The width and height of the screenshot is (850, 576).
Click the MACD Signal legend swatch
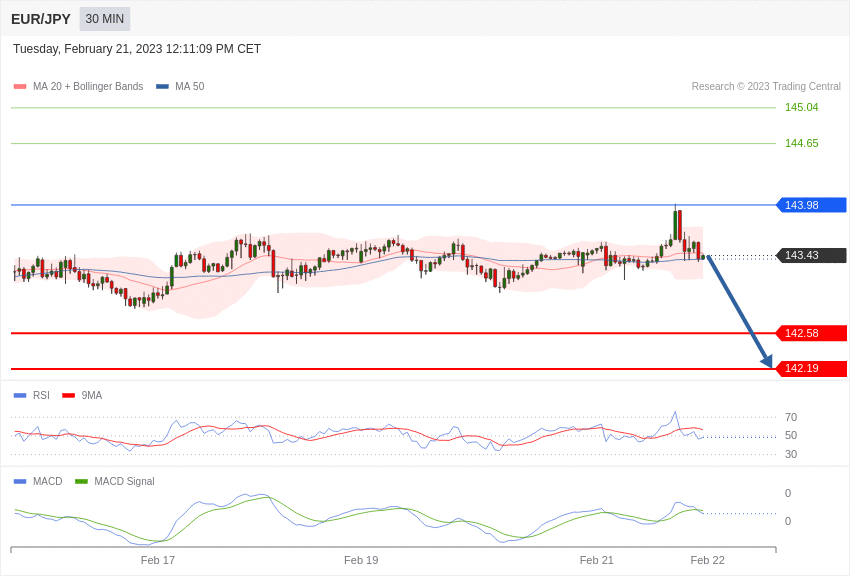click(81, 481)
